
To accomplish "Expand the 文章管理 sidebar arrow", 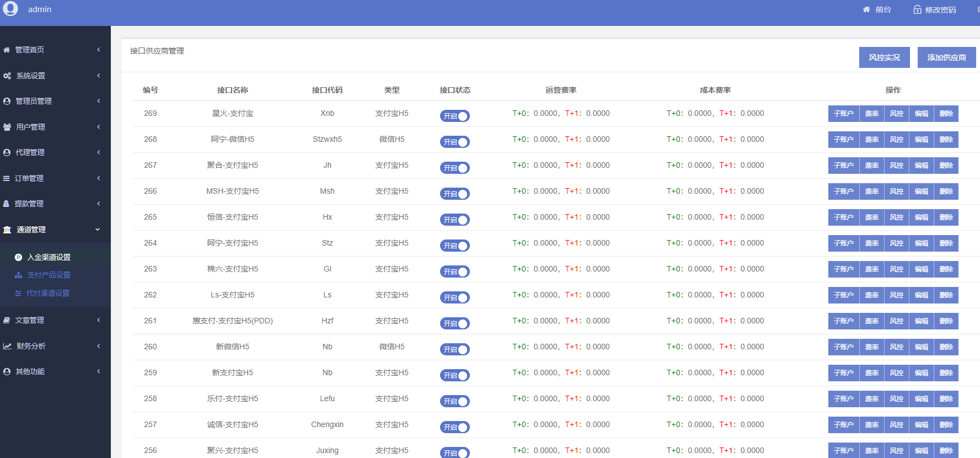I will pos(99,320).
